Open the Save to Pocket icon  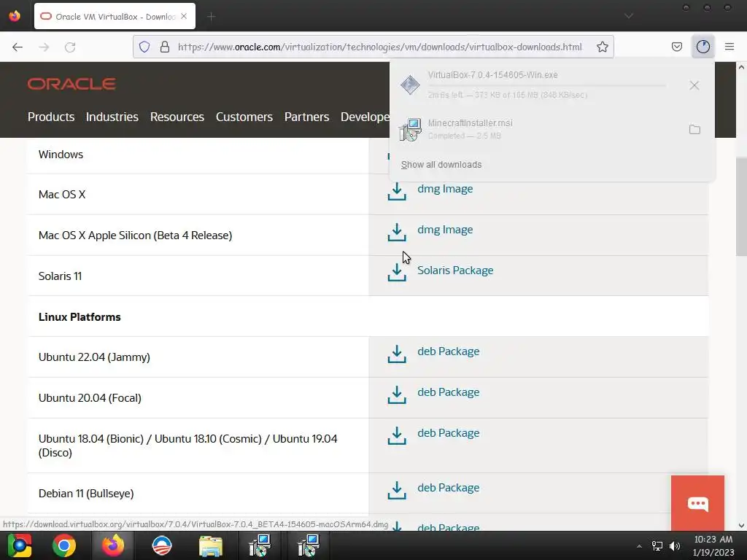coord(676,47)
